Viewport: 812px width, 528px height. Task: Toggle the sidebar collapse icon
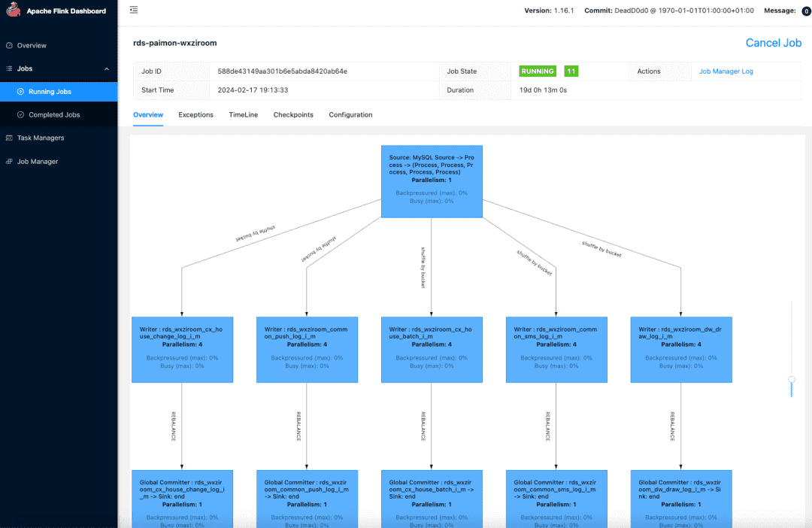(x=133, y=11)
